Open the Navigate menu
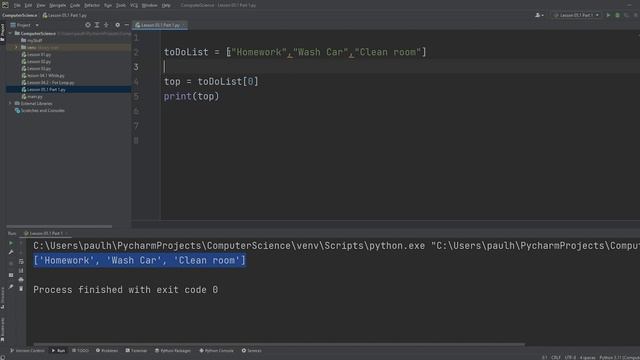The image size is (640, 360). (x=58, y=5)
